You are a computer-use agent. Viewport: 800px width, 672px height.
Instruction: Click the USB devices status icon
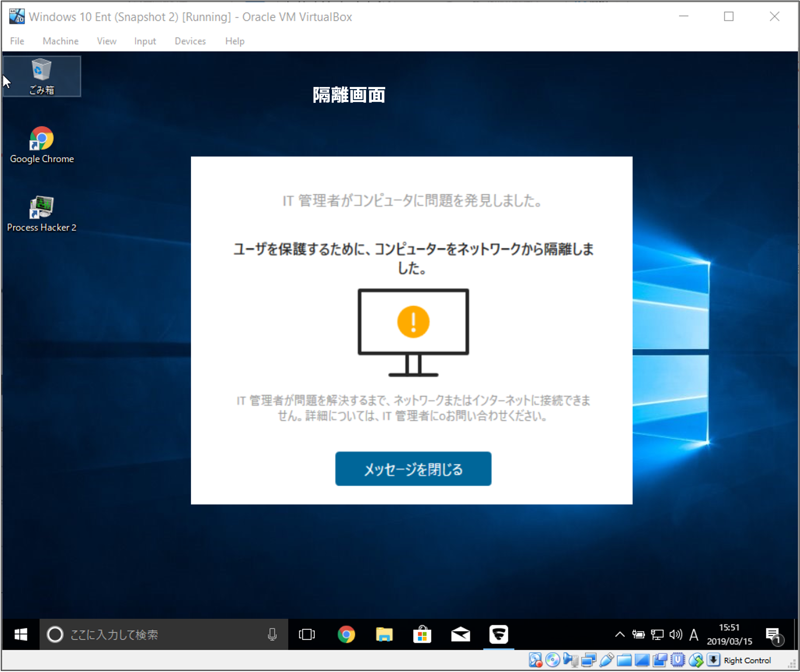[606, 660]
